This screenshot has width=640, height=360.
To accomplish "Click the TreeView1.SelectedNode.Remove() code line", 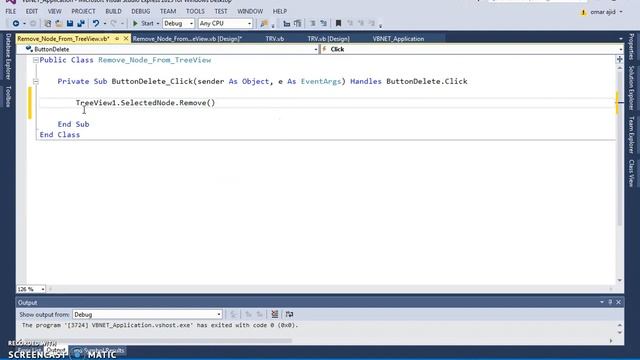I will 145,103.
